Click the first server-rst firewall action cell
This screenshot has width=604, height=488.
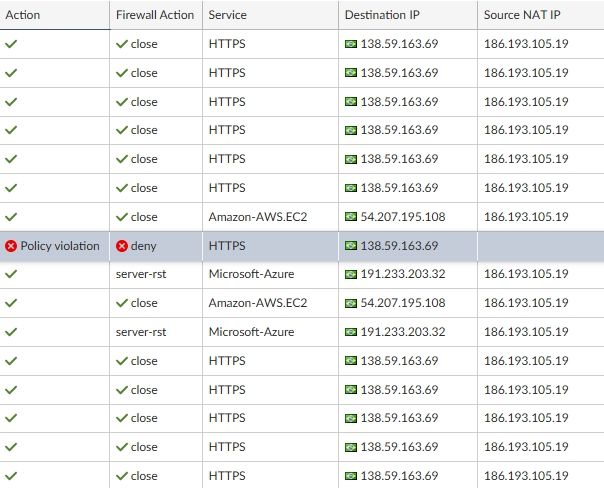click(143, 274)
